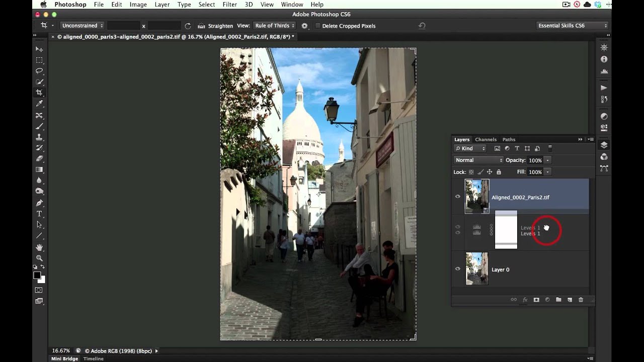Reset the crop box
Viewport: 644px width, 362px height.
[x=422, y=26]
